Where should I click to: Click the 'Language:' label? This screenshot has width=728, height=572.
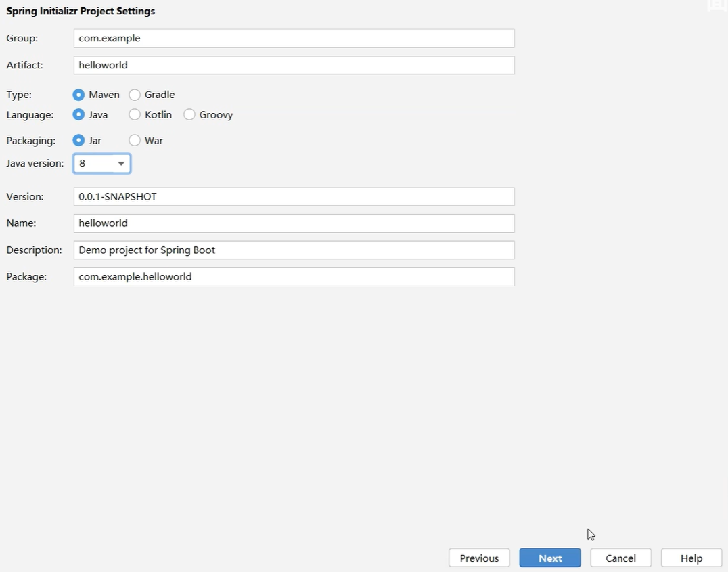tap(30, 115)
